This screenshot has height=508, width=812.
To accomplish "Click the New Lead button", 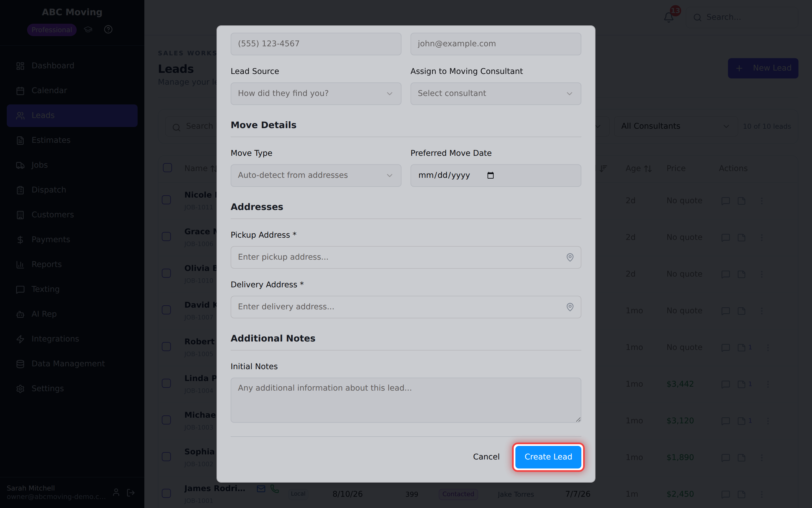I will tap(763, 68).
